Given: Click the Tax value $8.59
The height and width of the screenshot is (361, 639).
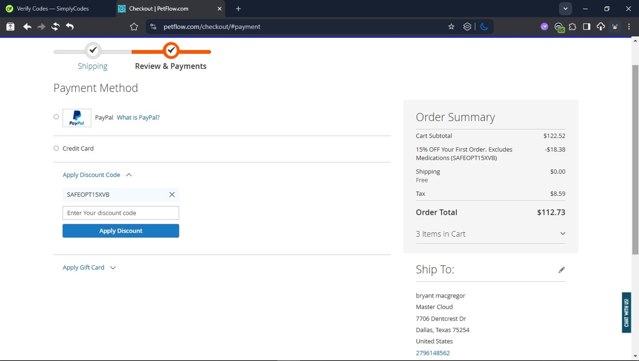Looking at the screenshot, I should point(557,194).
